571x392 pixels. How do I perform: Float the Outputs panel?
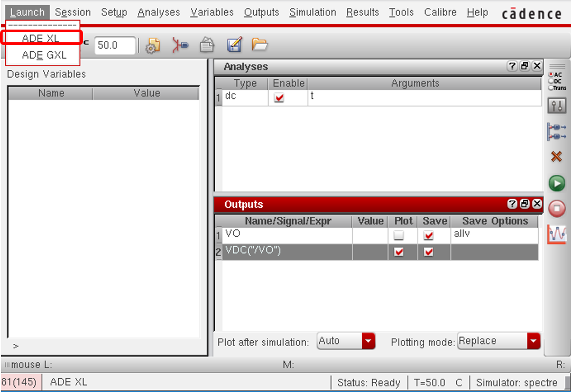[x=525, y=204]
